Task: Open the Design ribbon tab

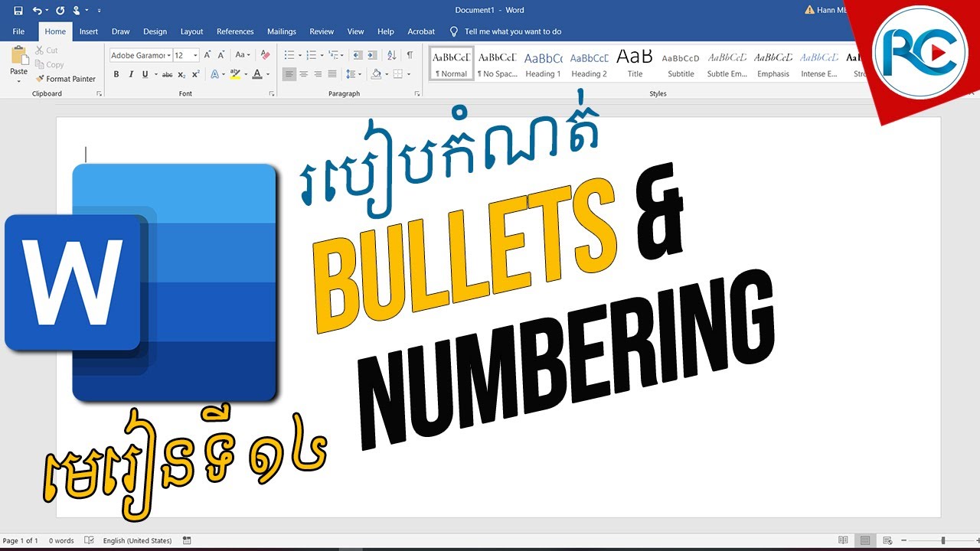Action: [x=155, y=31]
